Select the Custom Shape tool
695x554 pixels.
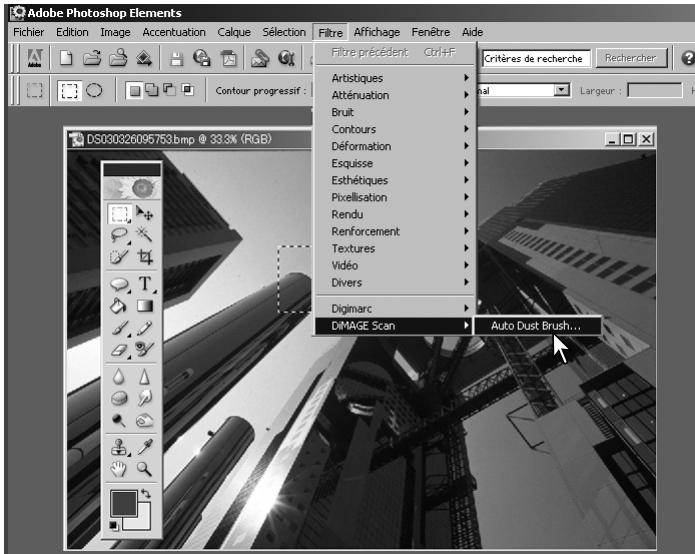pyautogui.click(x=119, y=284)
